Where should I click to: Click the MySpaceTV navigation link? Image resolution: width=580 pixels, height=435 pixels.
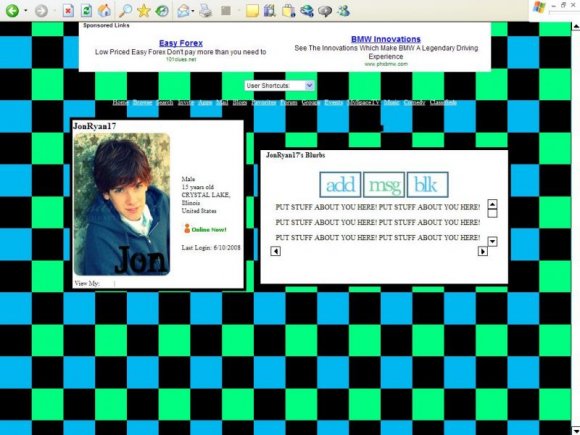[363, 102]
